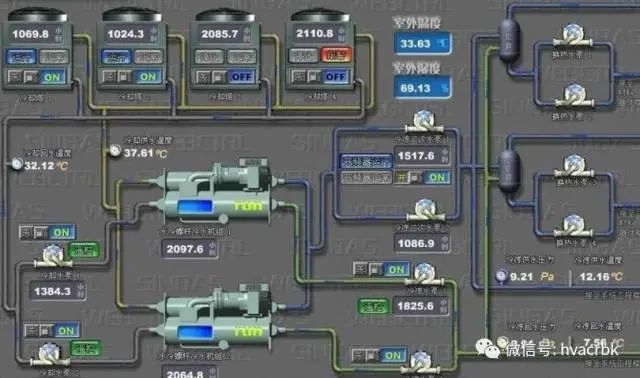Click the green button above the 1384.3 reading

click(84, 250)
